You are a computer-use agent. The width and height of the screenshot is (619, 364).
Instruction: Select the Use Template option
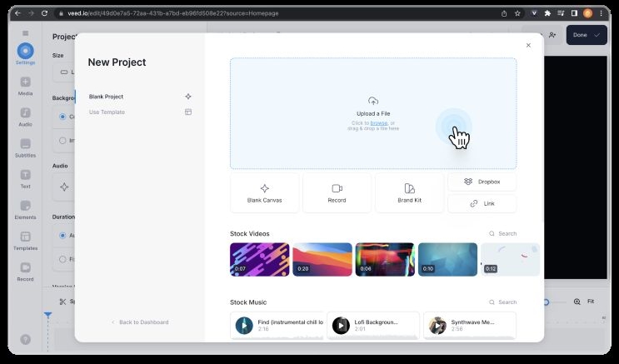coord(140,112)
